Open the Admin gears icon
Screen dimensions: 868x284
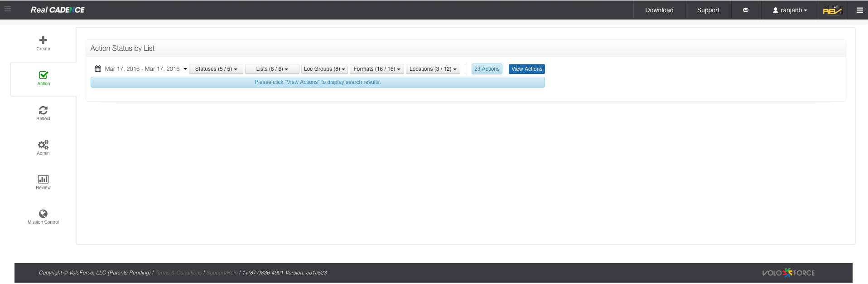[43, 145]
